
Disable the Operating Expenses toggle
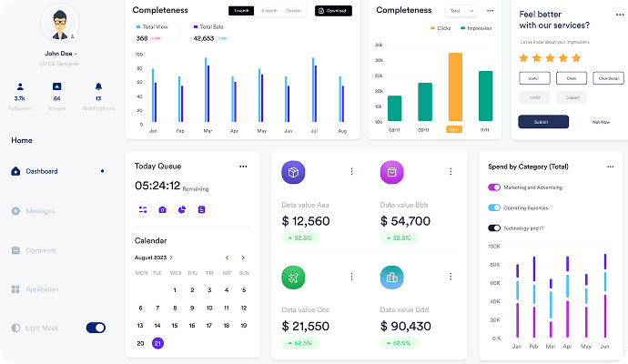point(494,207)
